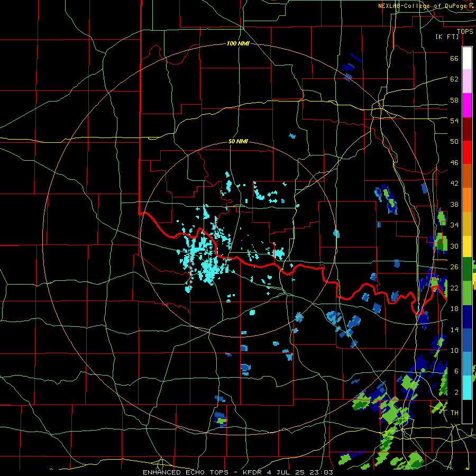This screenshot has width=476, height=476.
Task: Click the 'KFDR' radar site identifier
Action: coord(252,472)
